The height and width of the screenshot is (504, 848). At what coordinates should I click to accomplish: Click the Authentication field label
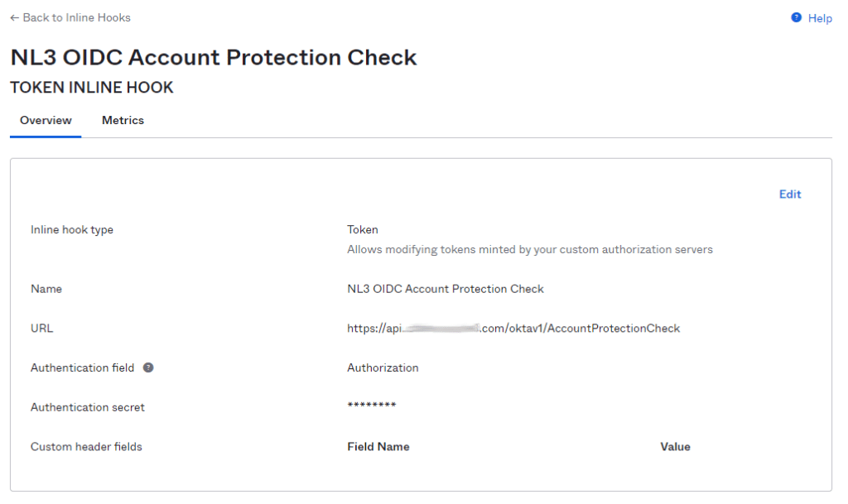[82, 368]
